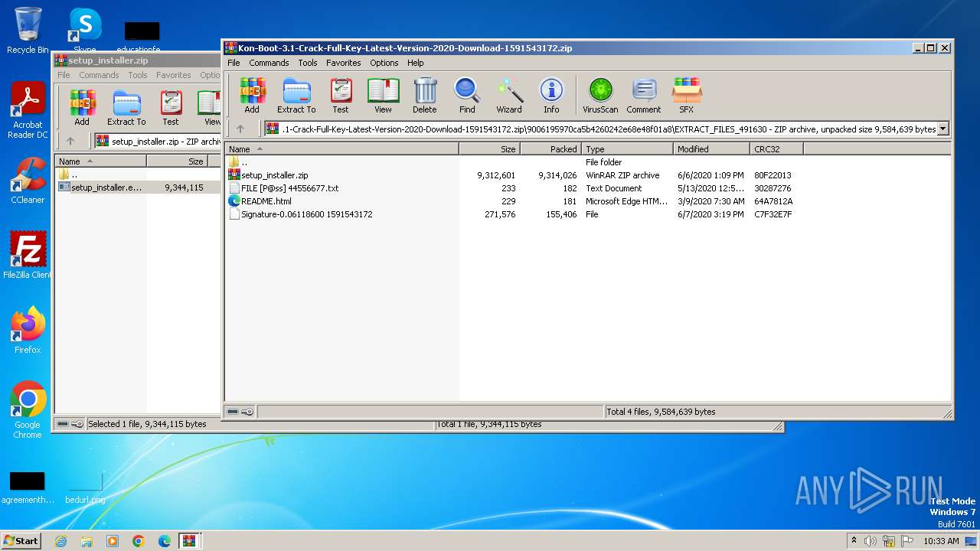Image resolution: width=980 pixels, height=551 pixels.
Task: Open Firefox desktop shortcut
Action: point(28,331)
